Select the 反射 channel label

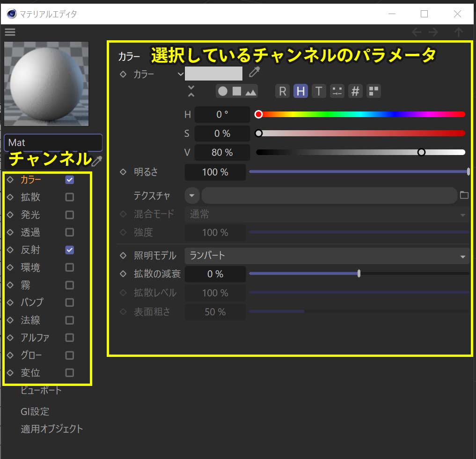30,250
